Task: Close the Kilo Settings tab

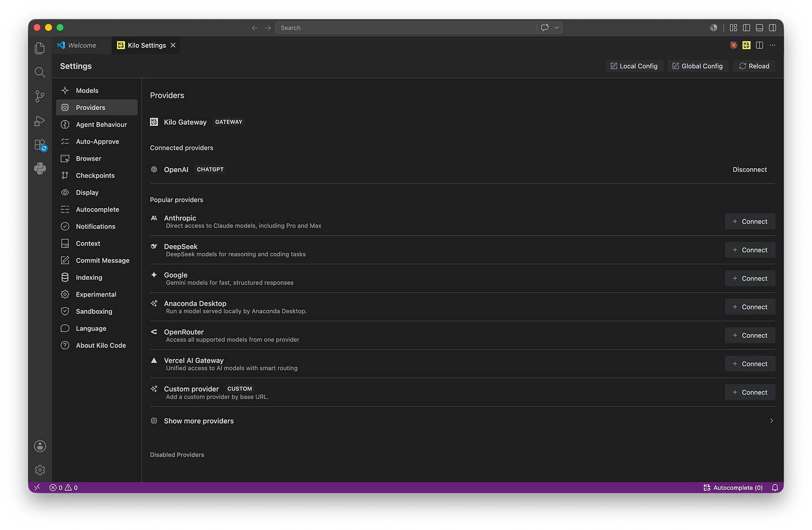Action: click(173, 45)
